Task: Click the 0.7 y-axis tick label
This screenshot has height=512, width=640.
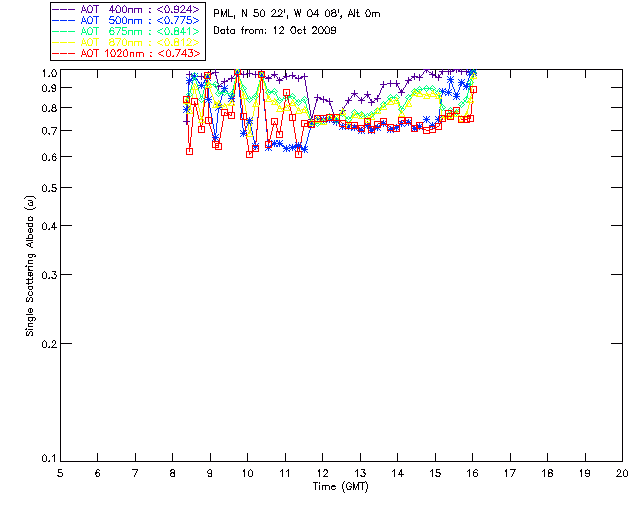Action: [x=49, y=131]
